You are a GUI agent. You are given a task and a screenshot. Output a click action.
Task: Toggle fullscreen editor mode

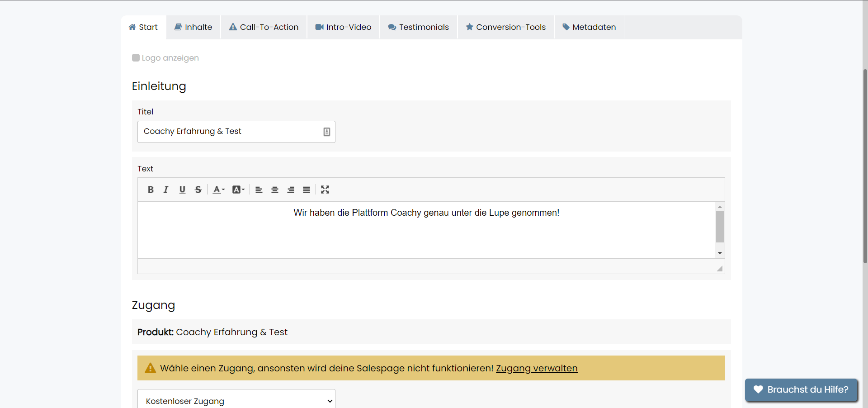coord(325,190)
